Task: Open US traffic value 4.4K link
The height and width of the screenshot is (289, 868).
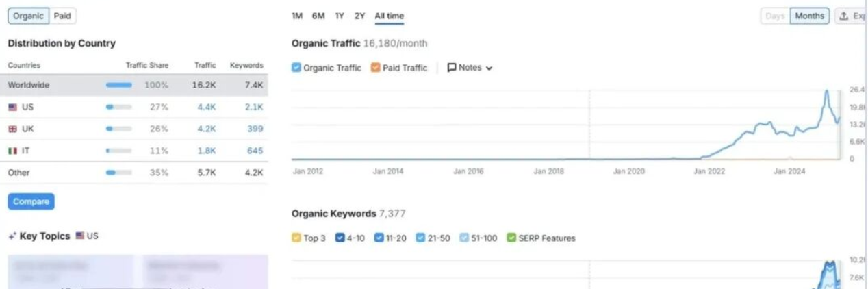Action: point(207,108)
